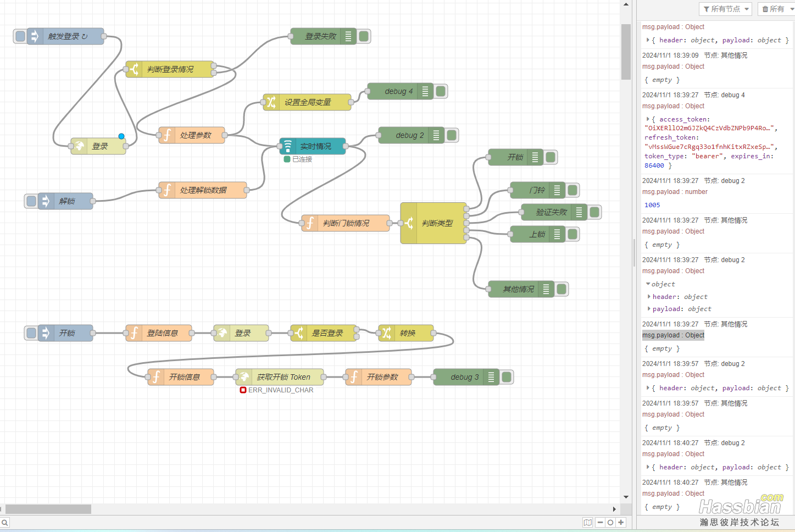Toggle the 上锁 debug node output
This screenshot has height=532, width=795.
tap(572, 234)
